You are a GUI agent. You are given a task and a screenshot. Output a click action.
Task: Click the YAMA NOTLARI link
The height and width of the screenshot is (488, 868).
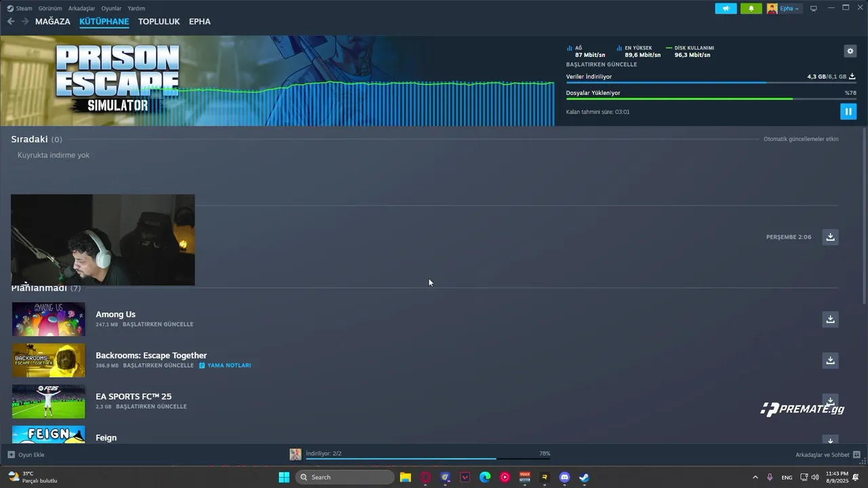pos(229,365)
